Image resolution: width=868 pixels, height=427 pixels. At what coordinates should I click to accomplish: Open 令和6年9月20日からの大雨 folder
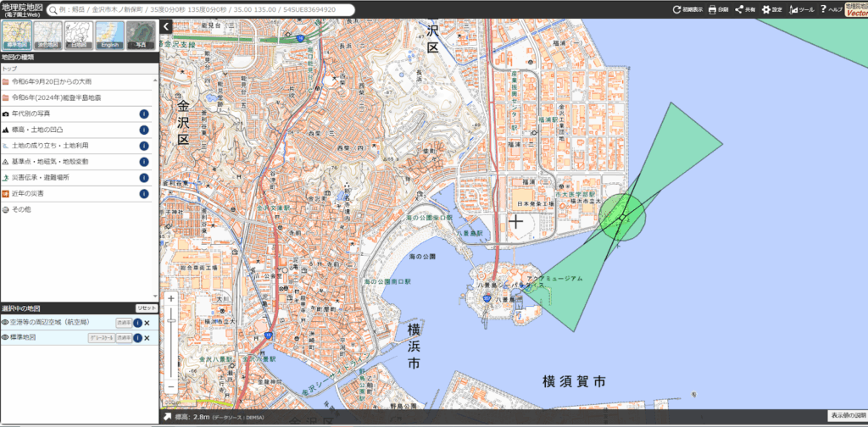pyautogui.click(x=76, y=82)
